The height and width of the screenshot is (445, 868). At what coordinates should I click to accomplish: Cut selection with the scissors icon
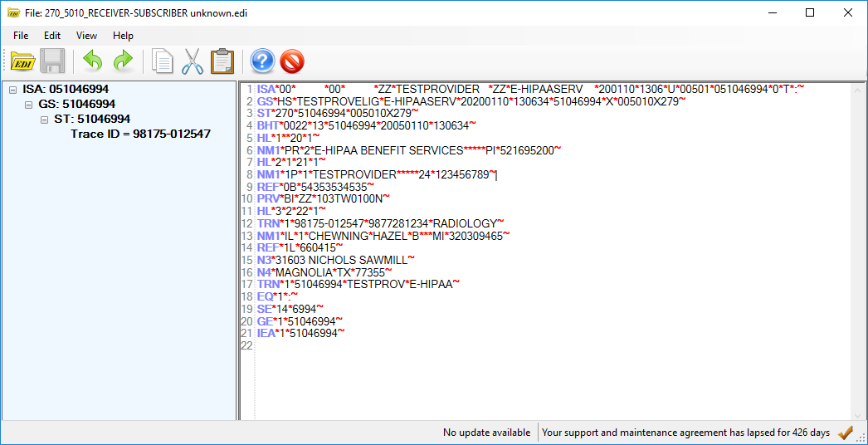192,61
